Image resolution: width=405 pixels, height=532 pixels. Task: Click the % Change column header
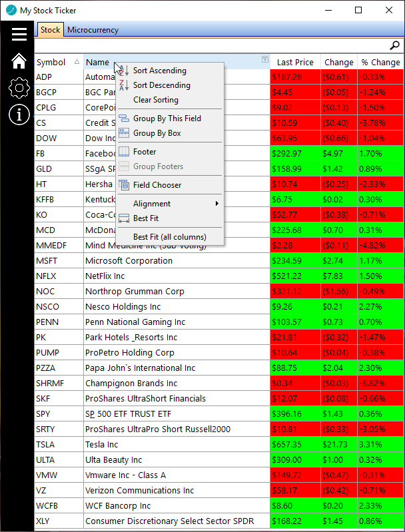point(380,62)
